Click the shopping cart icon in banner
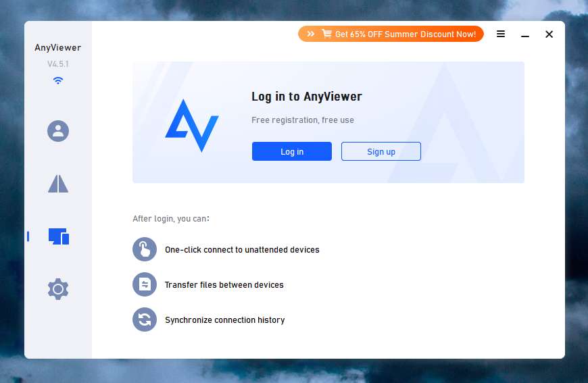Screen dimensions: 588x383 [326, 34]
